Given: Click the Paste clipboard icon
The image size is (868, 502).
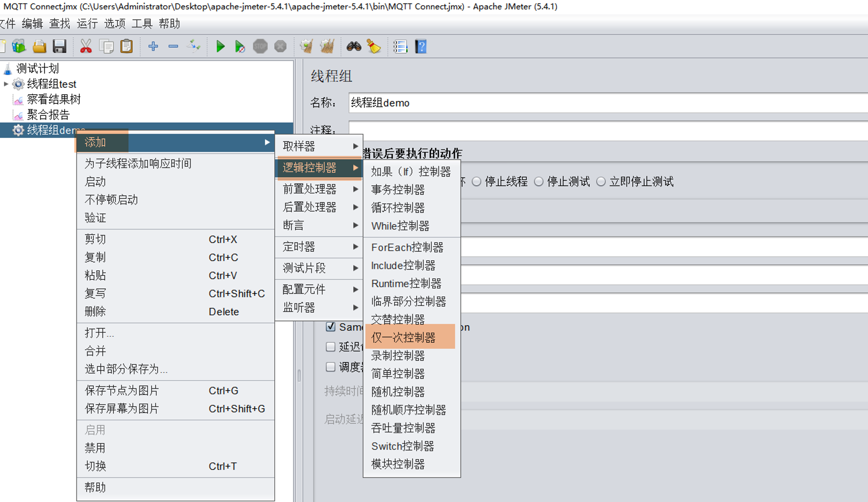Looking at the screenshot, I should [126, 46].
